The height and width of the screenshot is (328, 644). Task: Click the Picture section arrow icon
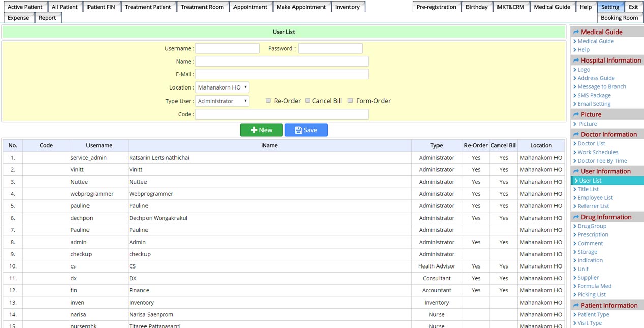click(576, 115)
